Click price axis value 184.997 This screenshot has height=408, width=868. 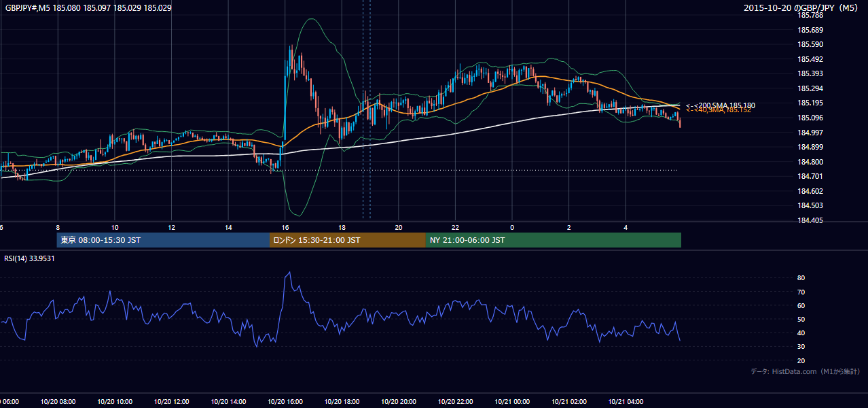[810, 132]
